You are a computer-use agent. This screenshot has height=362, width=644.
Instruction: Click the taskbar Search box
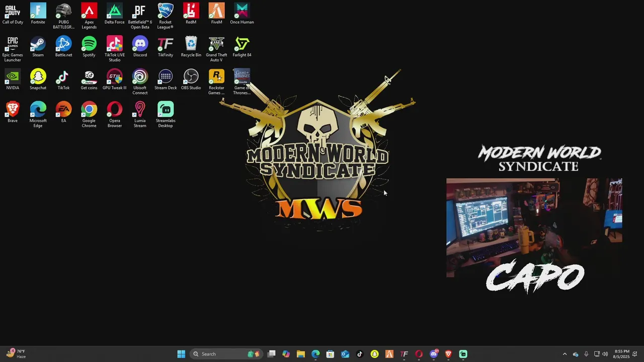point(225,354)
